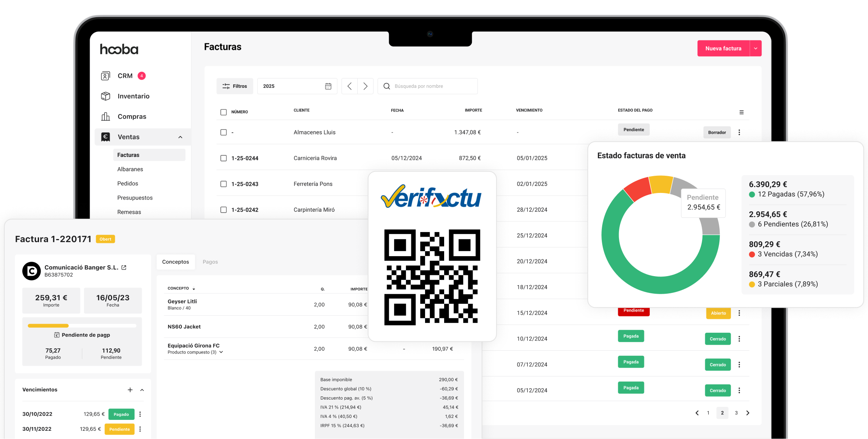Collapse the Vencimientos section
Screen dimensions: 868x439
coord(142,390)
